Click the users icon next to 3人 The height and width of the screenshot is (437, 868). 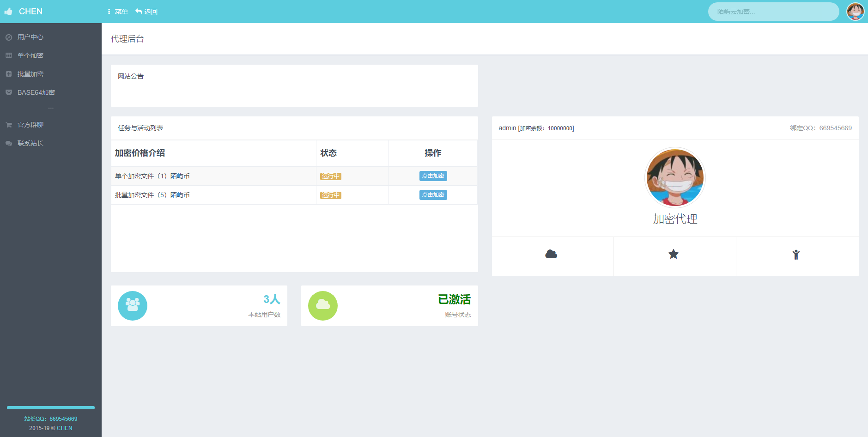[133, 305]
